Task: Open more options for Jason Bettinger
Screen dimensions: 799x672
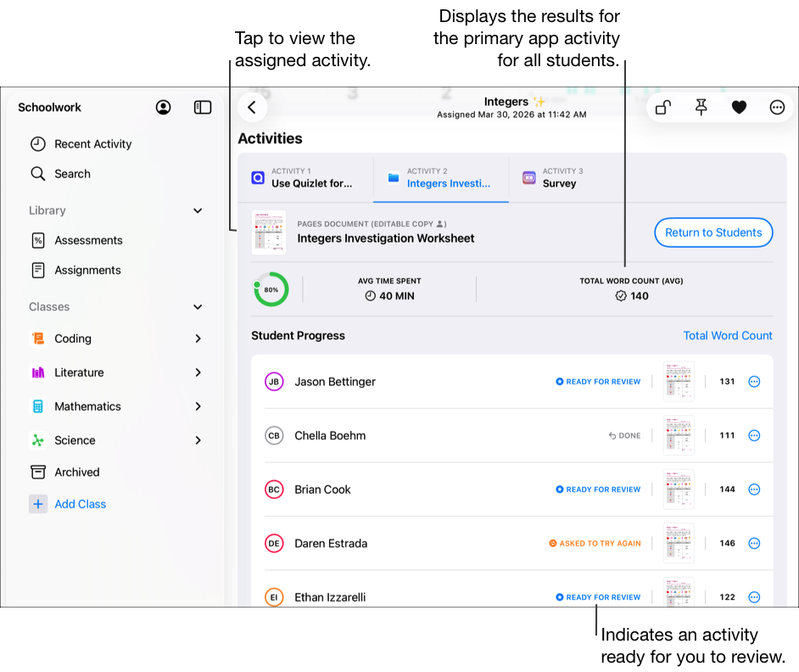Action: point(754,381)
